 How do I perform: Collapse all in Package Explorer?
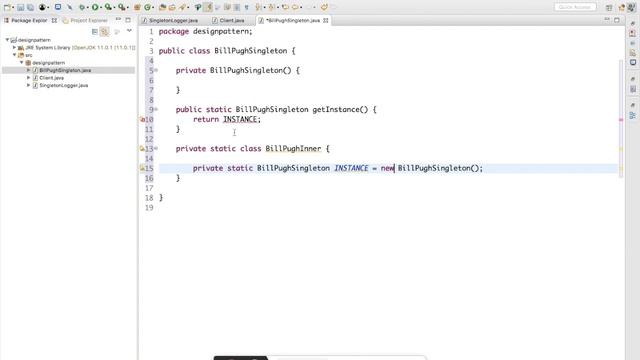(x=95, y=31)
